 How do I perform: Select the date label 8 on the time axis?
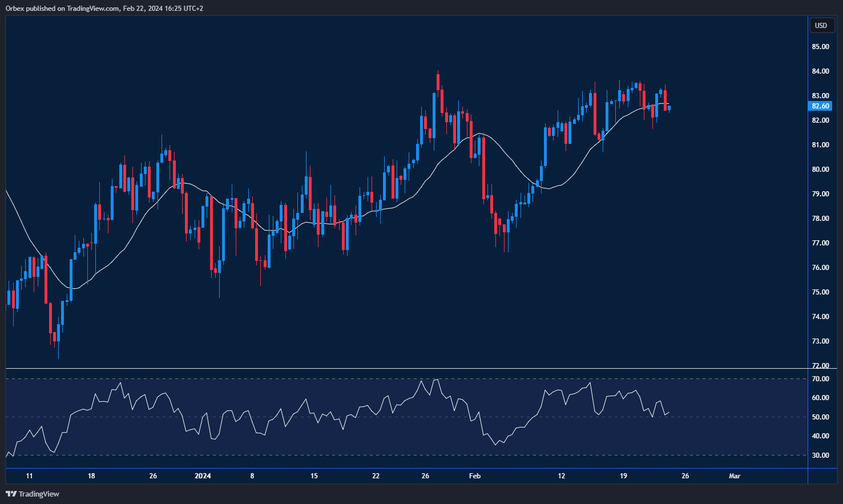tap(252, 476)
